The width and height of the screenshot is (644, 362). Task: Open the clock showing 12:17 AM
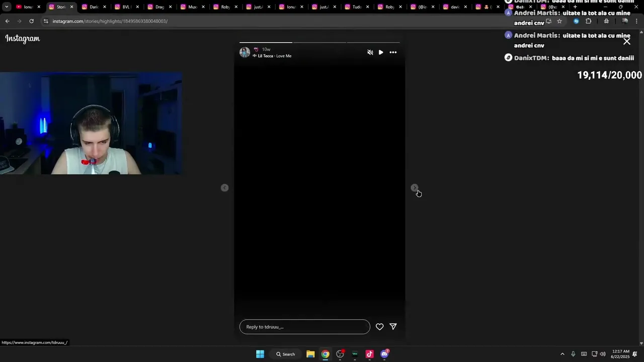620,354
